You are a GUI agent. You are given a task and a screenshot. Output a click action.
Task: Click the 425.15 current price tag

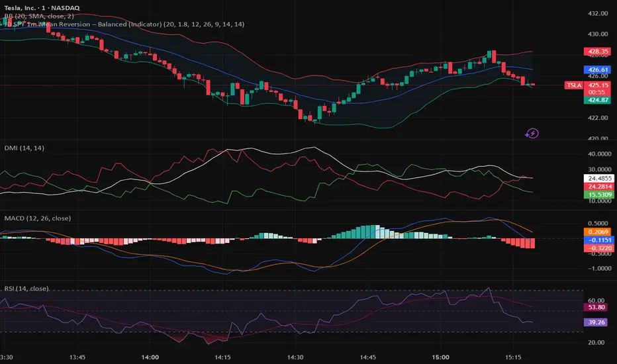pyautogui.click(x=597, y=85)
